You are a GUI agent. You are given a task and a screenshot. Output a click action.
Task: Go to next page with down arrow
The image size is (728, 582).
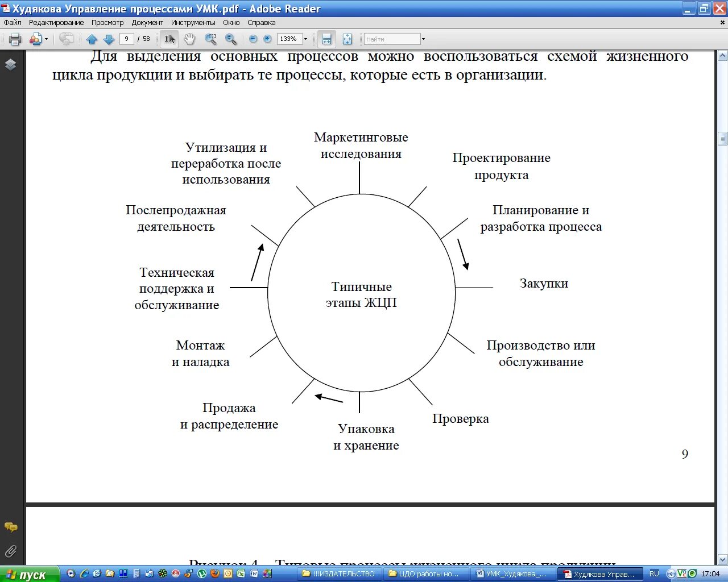click(109, 39)
